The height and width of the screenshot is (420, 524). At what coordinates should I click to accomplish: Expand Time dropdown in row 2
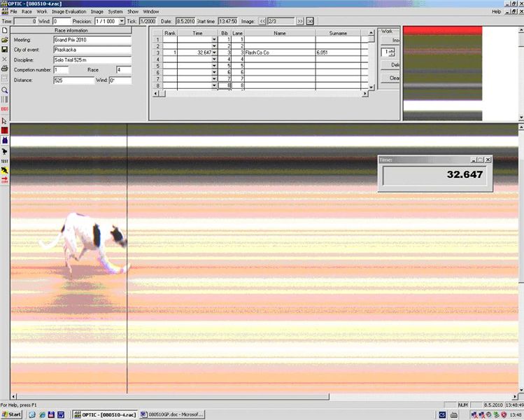[x=214, y=45]
